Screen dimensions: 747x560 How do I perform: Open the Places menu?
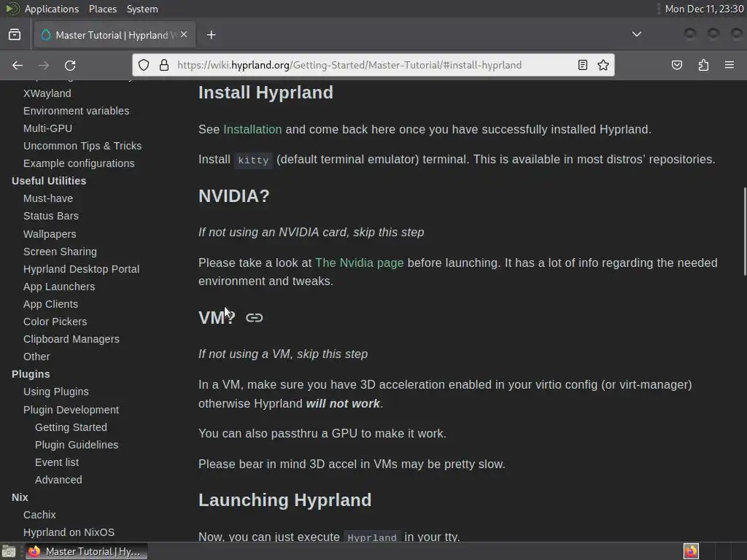click(102, 9)
